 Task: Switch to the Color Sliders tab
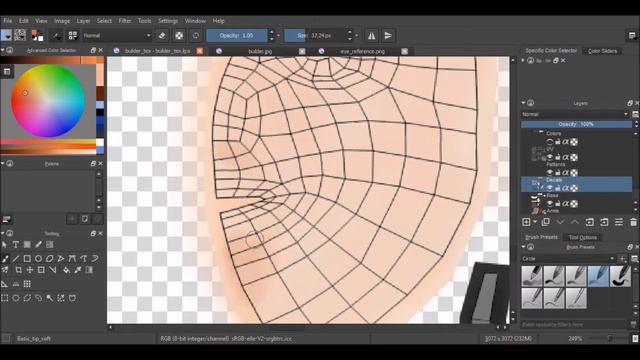[x=602, y=51]
